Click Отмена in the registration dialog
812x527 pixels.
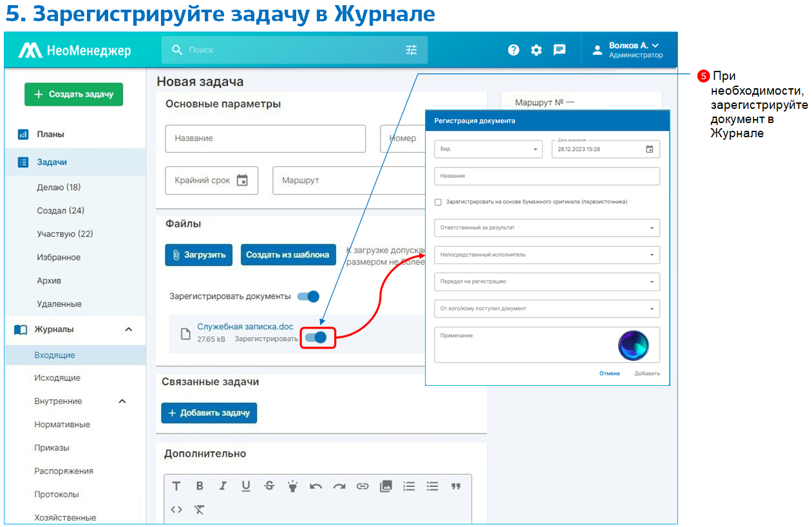609,373
